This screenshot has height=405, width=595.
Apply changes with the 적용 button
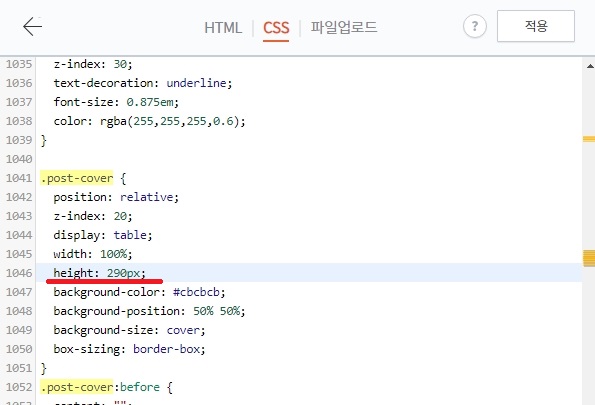point(536,26)
